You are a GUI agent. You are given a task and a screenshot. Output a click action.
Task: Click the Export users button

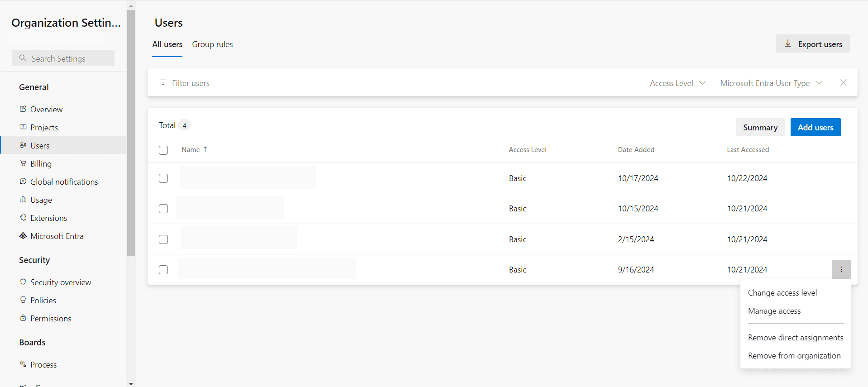coord(813,44)
